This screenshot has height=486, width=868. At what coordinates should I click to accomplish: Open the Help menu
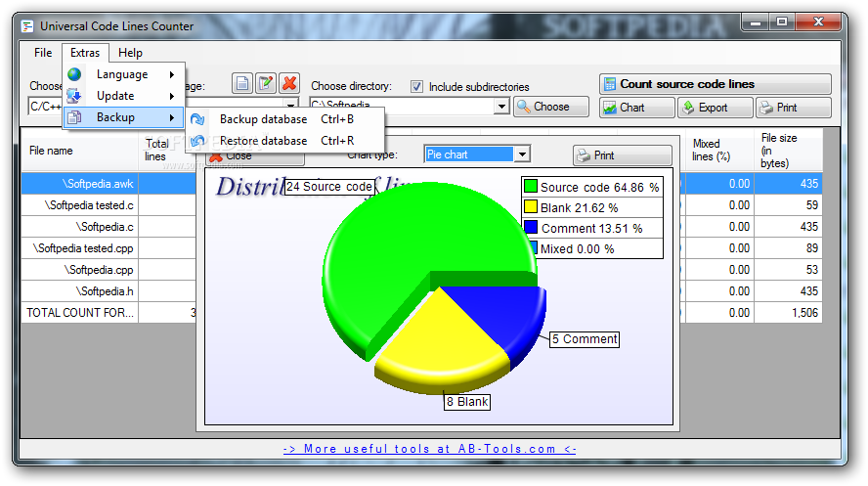pyautogui.click(x=131, y=53)
